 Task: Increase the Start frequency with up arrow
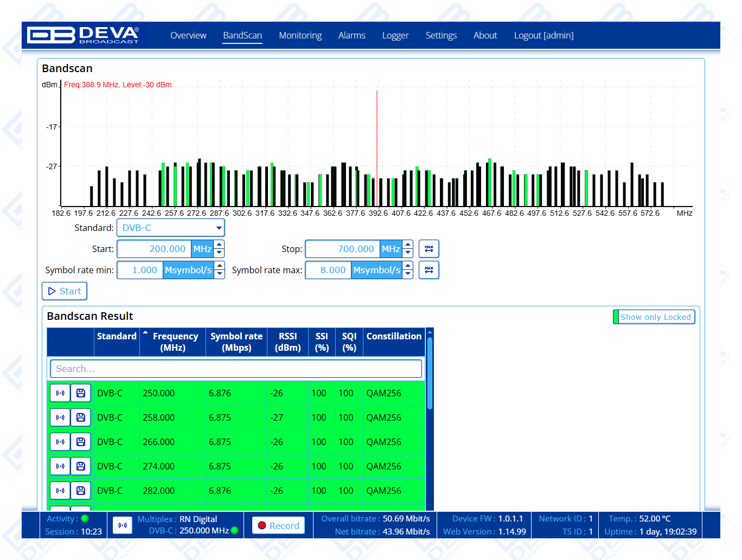pyautogui.click(x=220, y=244)
